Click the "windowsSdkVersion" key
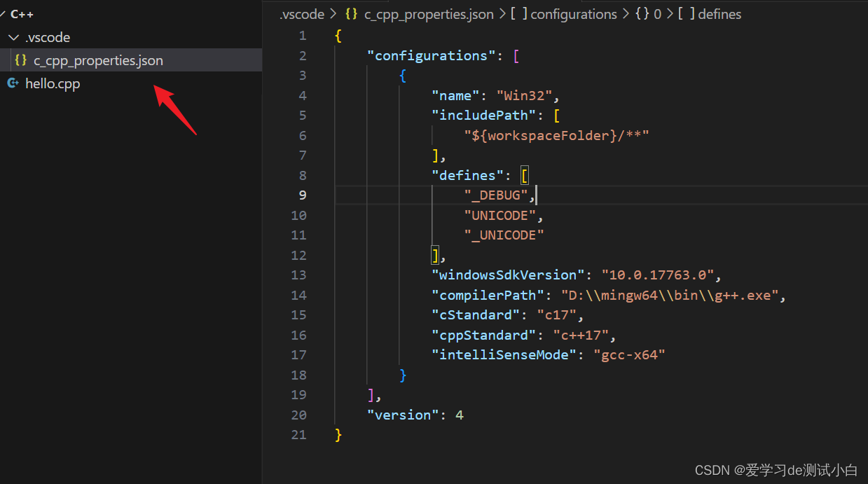 coord(508,275)
